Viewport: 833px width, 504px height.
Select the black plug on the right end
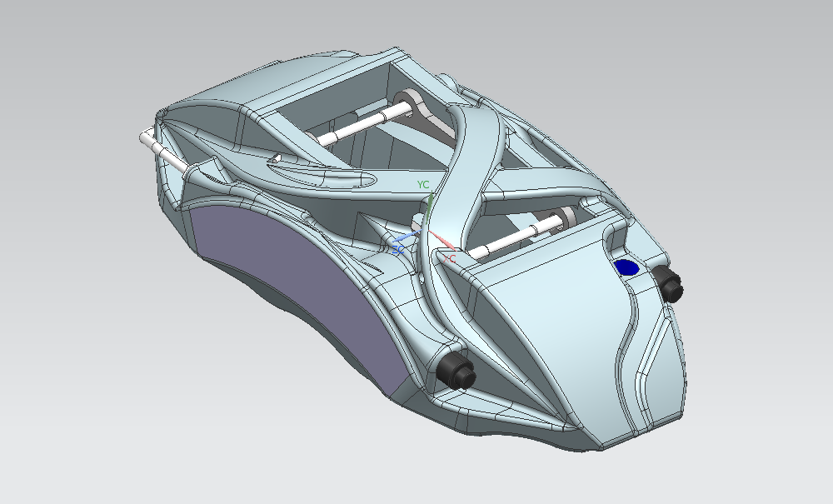coord(671,285)
